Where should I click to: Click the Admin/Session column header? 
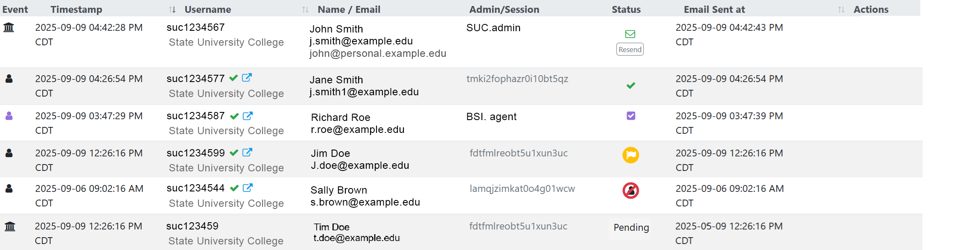coord(504,9)
